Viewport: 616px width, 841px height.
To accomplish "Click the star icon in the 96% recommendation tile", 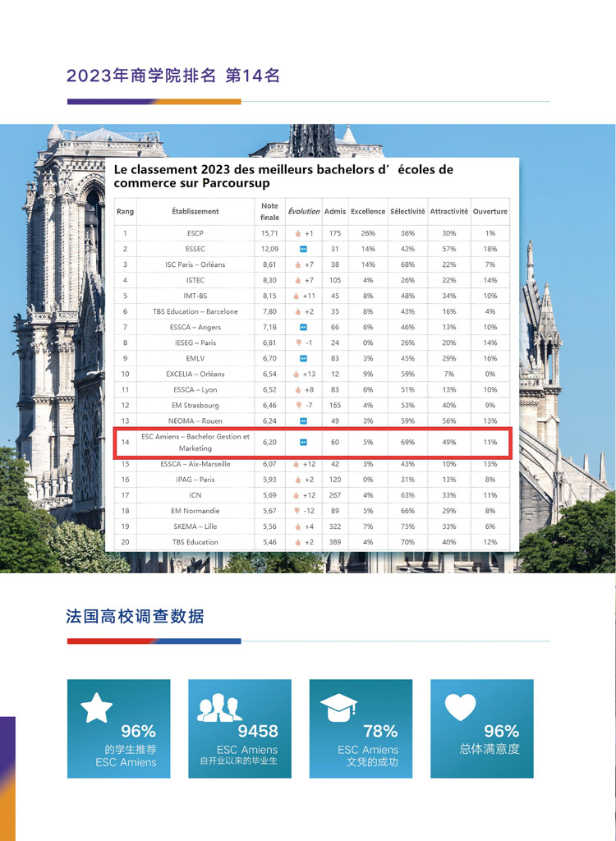I will point(96,707).
